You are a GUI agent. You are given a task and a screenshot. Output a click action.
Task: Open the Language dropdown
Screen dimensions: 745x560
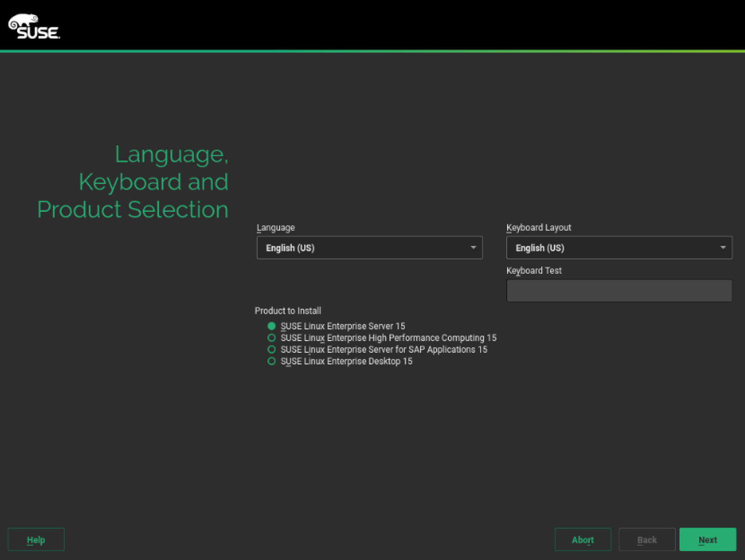369,248
